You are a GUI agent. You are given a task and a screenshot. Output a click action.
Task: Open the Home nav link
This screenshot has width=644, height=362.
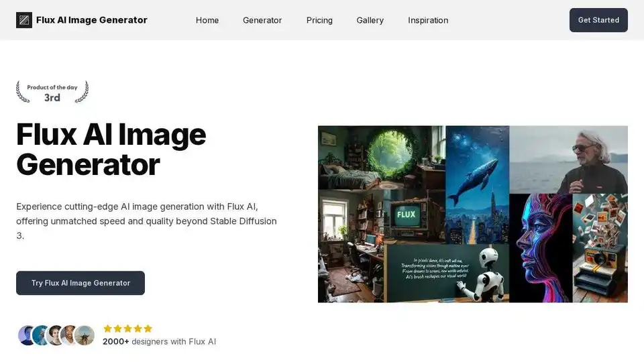pos(207,20)
